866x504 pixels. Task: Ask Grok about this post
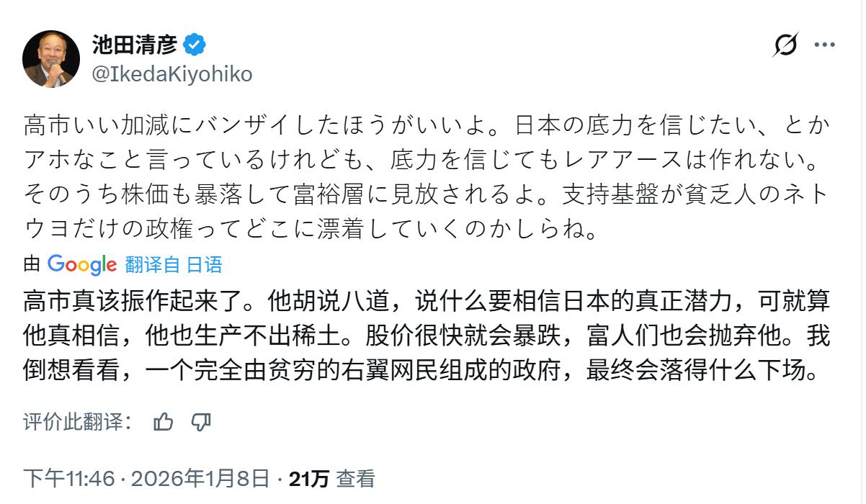(x=787, y=45)
